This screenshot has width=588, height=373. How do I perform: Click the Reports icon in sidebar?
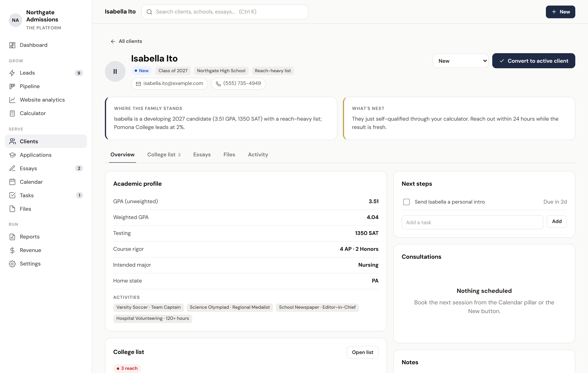pyautogui.click(x=12, y=237)
